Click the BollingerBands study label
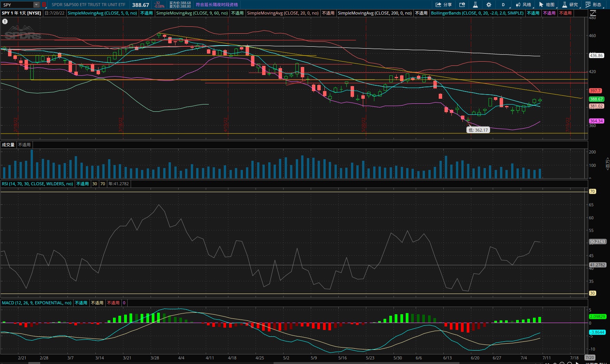The width and height of the screenshot is (610, 364). point(477,13)
